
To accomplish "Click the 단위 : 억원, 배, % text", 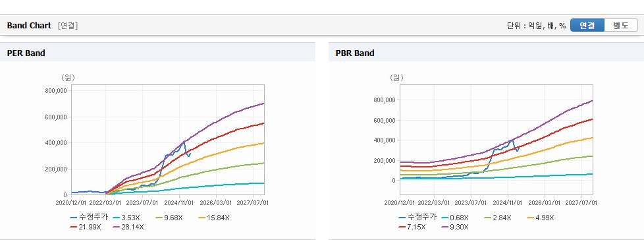I will coord(537,26).
